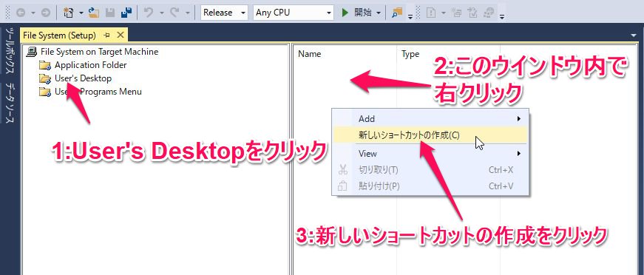This screenshot has width=644, height=275.
Task: Open toolbar overflow options after Find icon
Action: 410,16
